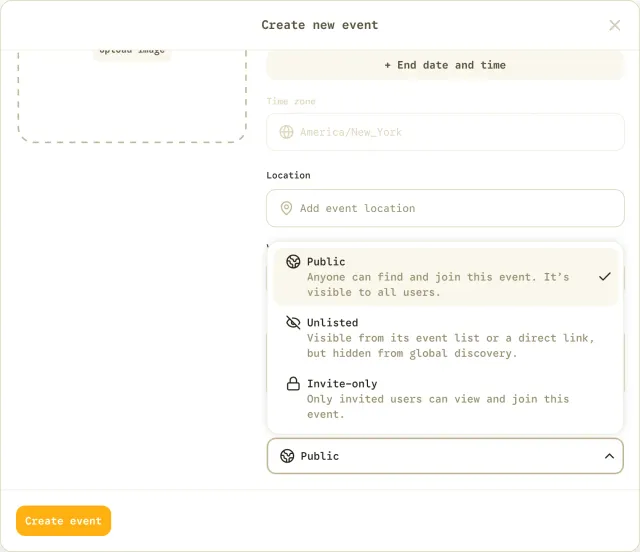Click the chevron up arrow in visibility dropdown

pos(609,456)
